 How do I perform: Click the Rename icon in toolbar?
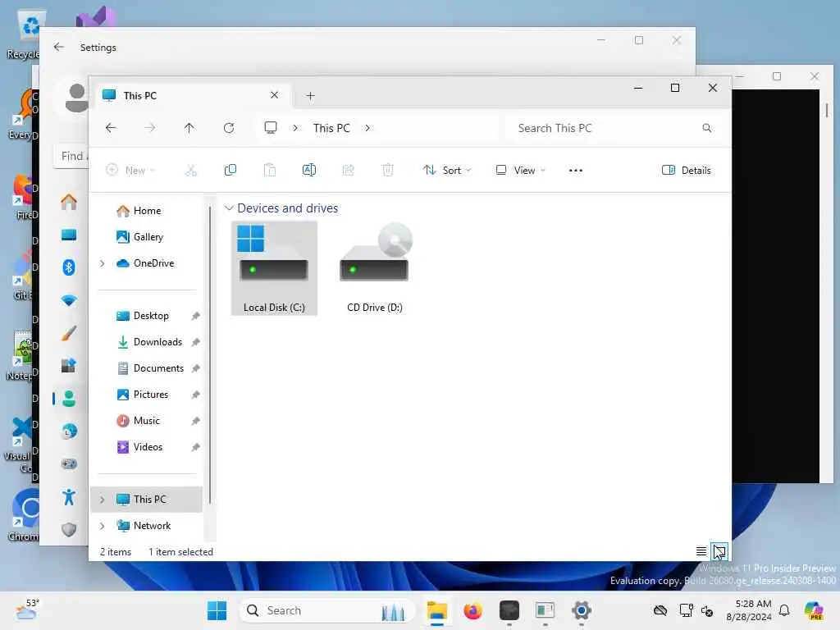tap(309, 171)
